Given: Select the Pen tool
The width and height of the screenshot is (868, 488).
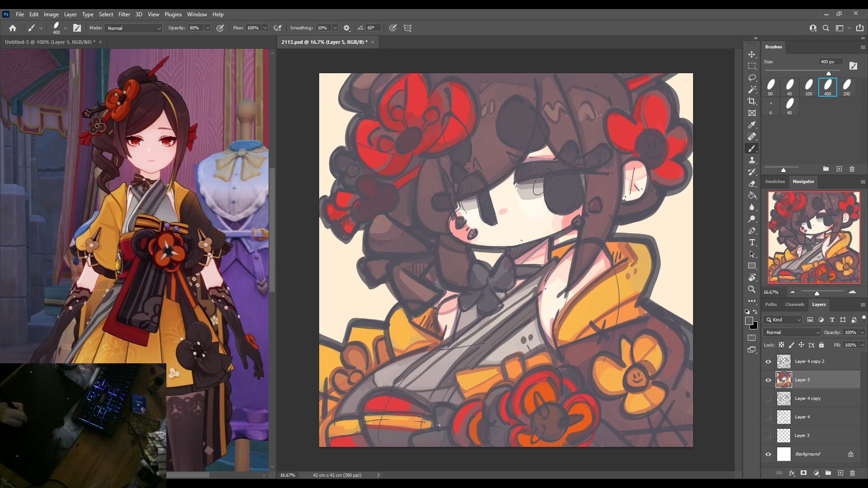Looking at the screenshot, I should pos(752,230).
